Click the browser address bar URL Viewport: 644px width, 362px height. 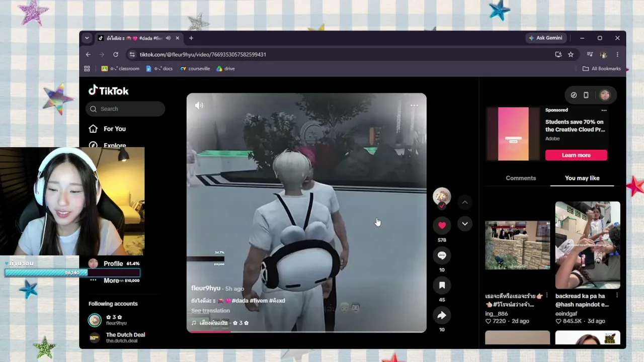point(203,54)
